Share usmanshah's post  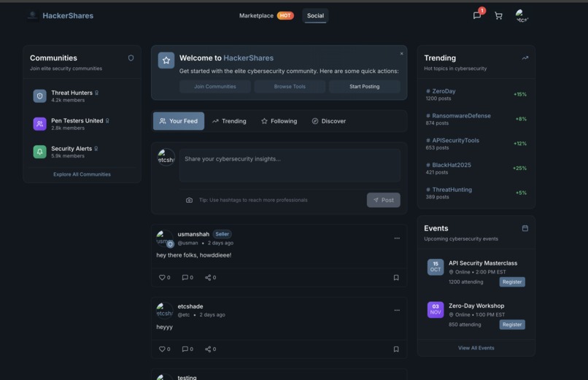(x=208, y=277)
